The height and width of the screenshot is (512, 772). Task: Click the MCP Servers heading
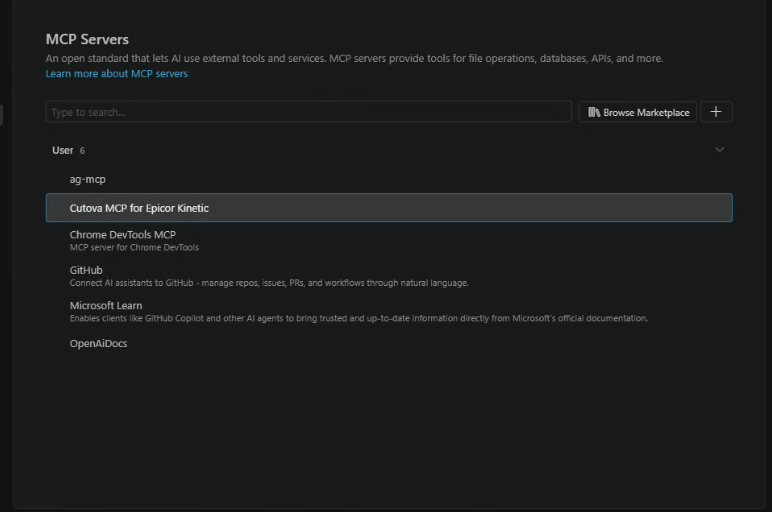pyautogui.click(x=87, y=39)
